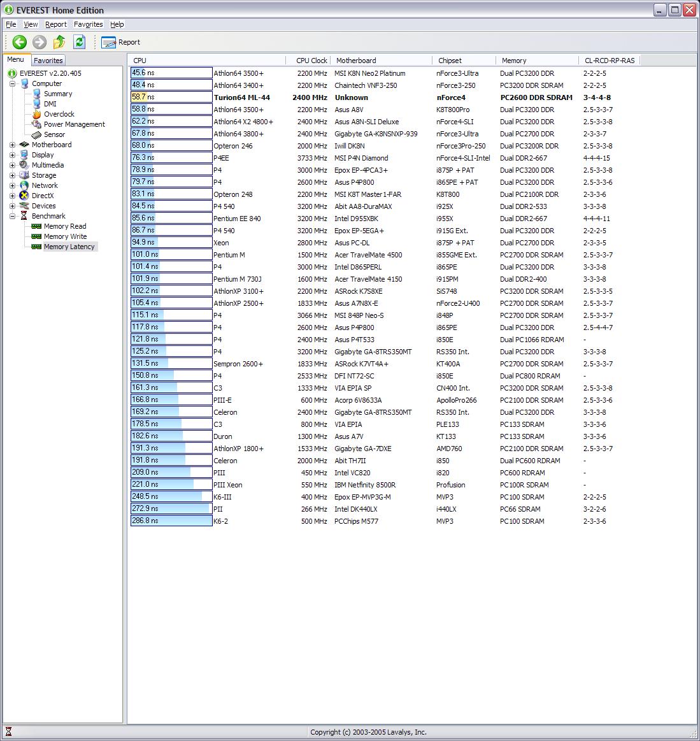Click the Lavalys copyright status text

click(368, 732)
